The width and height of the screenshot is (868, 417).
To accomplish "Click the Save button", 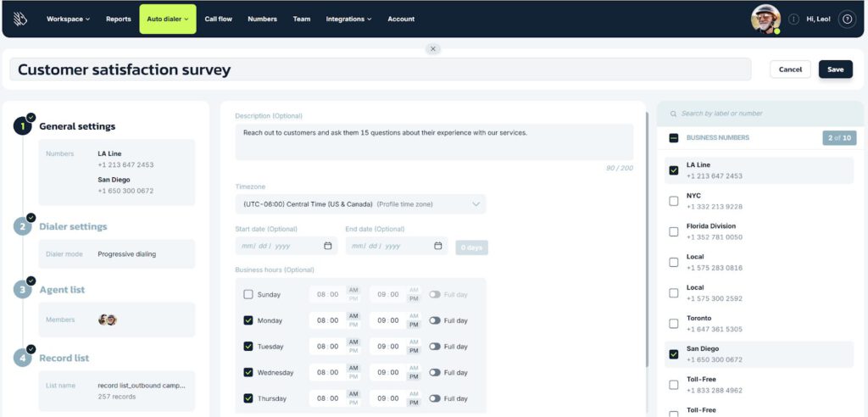I will (835, 69).
